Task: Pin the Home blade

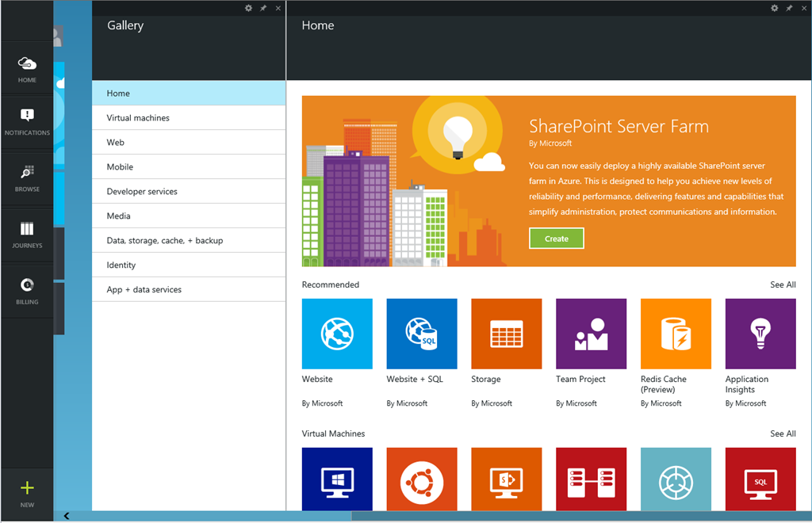Action: [789, 8]
